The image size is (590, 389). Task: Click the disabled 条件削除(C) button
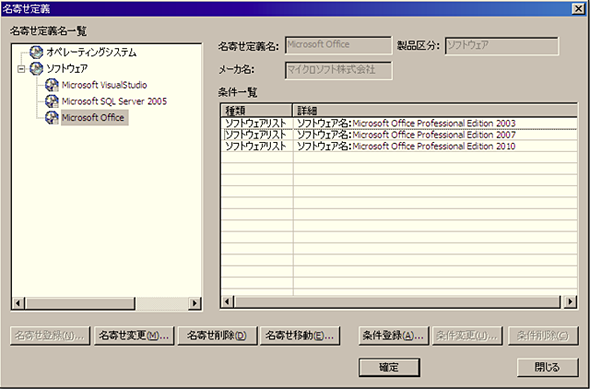pyautogui.click(x=543, y=336)
